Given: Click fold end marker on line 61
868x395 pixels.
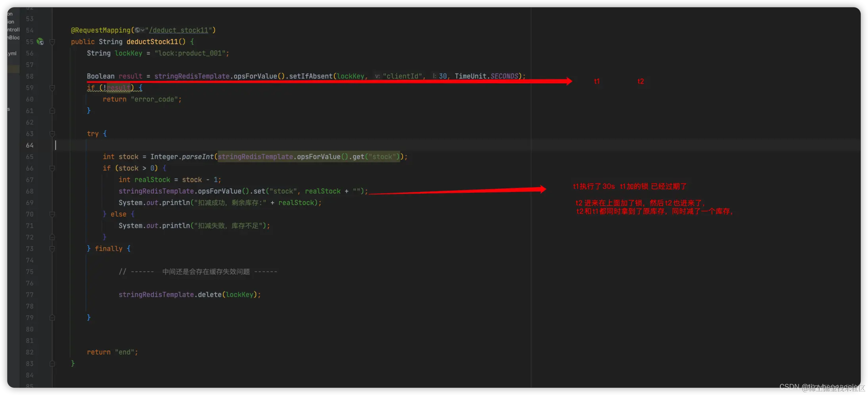Looking at the screenshot, I should 52,111.
